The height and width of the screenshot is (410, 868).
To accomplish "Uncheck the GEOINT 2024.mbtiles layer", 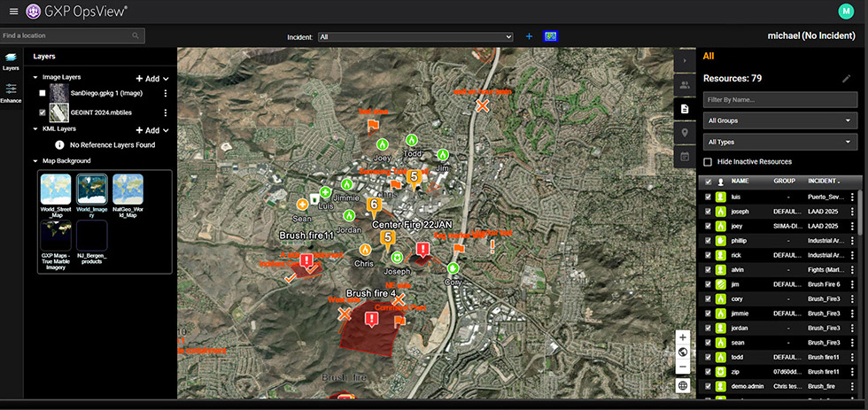I will pos(43,112).
